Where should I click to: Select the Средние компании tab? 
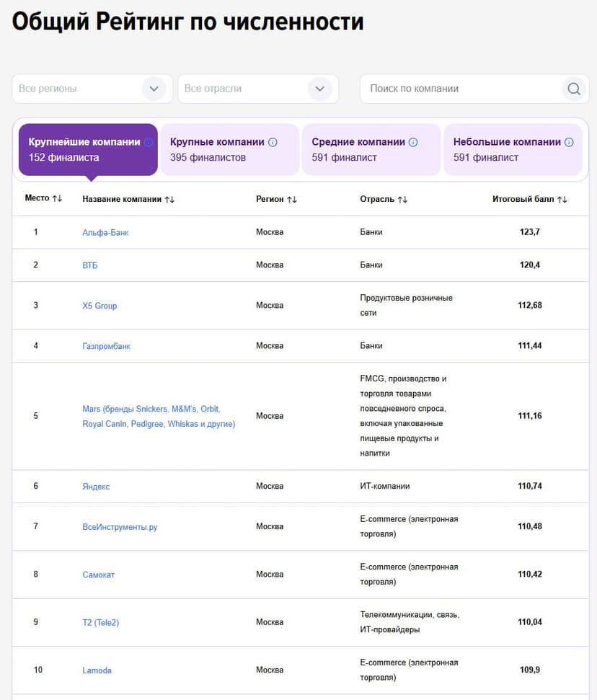pyautogui.click(x=371, y=149)
